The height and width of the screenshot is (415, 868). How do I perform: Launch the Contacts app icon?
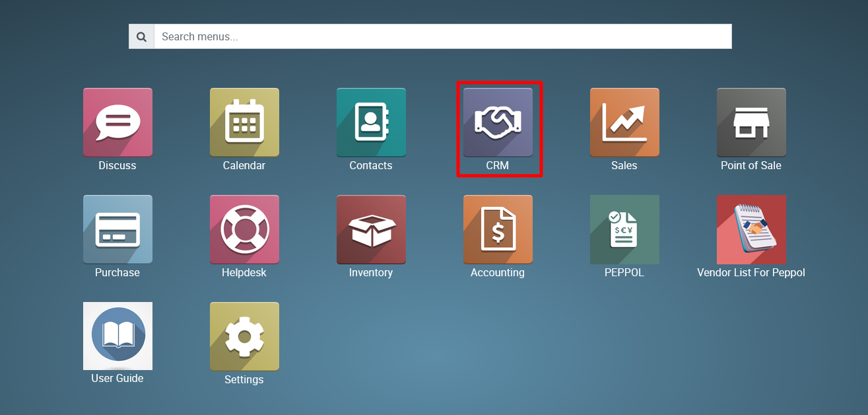click(x=371, y=122)
